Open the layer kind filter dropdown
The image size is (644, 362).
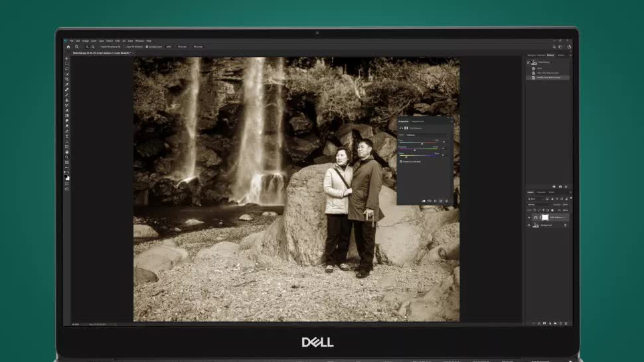click(535, 199)
